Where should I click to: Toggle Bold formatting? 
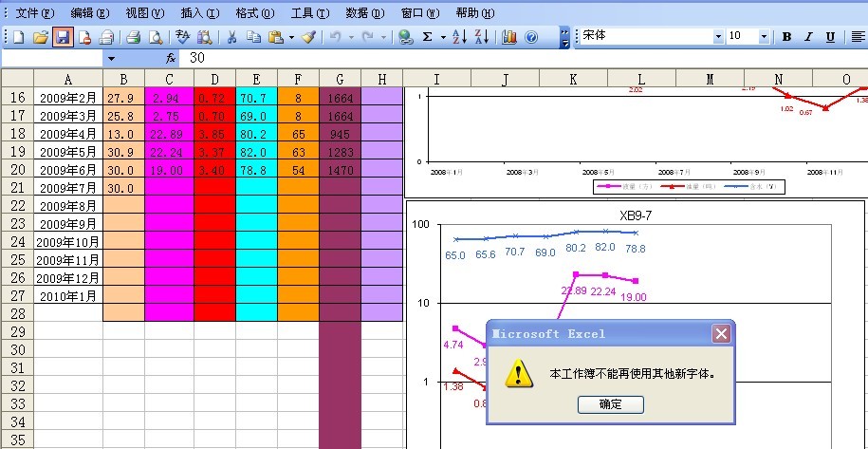(786, 37)
